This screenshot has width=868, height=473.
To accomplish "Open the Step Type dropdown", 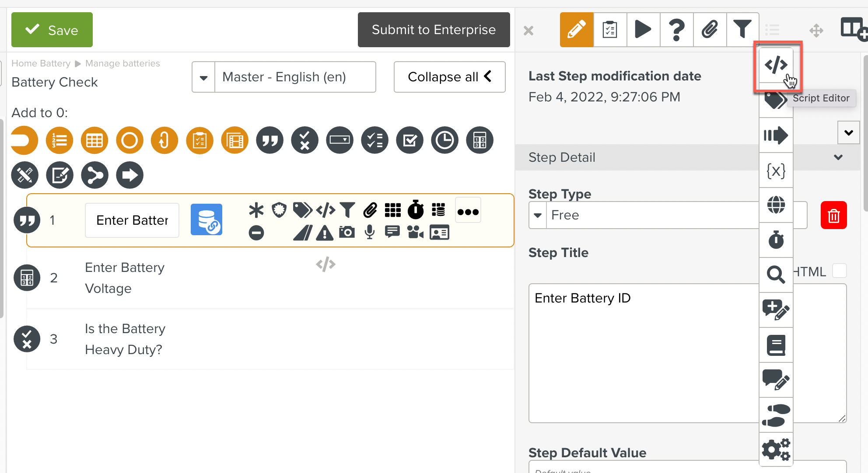I will pyautogui.click(x=538, y=215).
